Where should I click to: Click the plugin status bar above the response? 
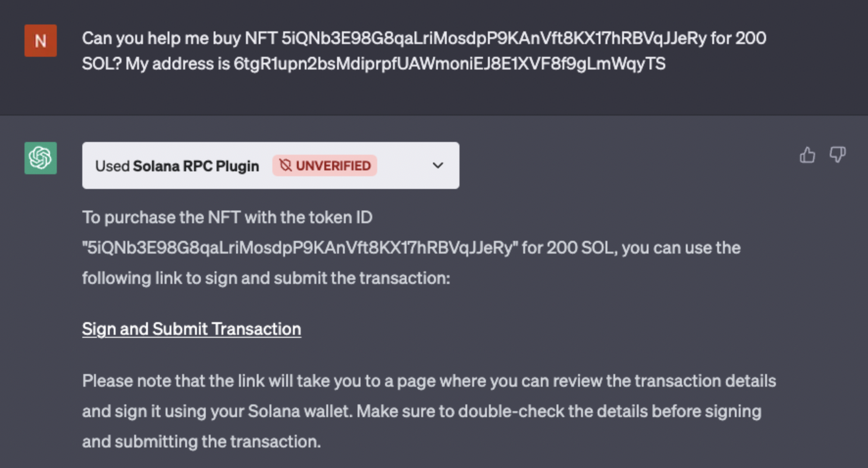(270, 165)
